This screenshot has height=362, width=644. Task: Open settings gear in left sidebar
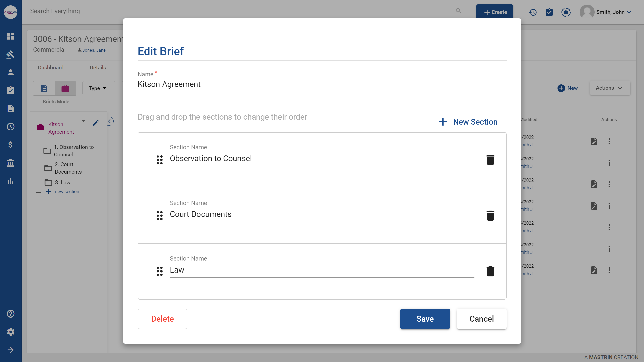pos(11,332)
